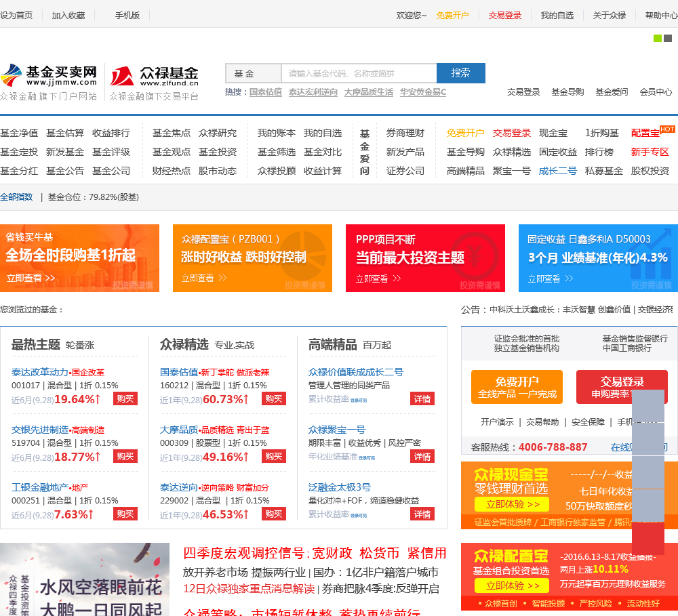Screen dimensions: 678x616
Task: Click 购买 for 泰达逆向 fund
Action: point(274,514)
